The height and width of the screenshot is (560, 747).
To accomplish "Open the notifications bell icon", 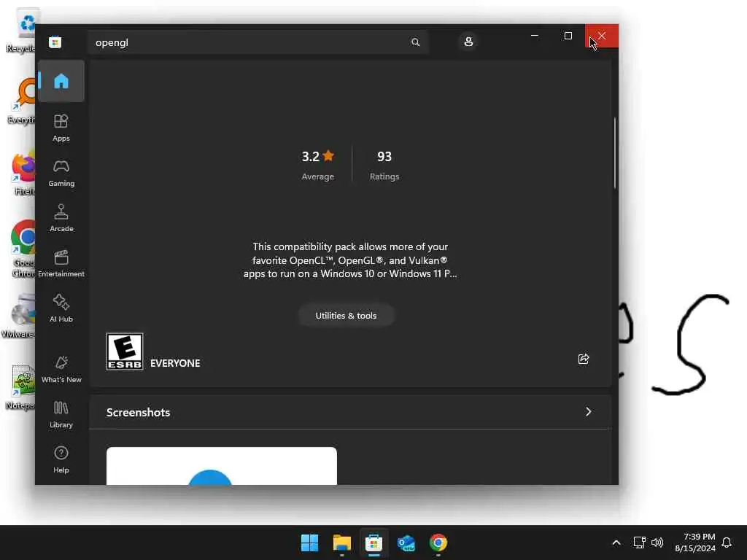I will click(727, 542).
